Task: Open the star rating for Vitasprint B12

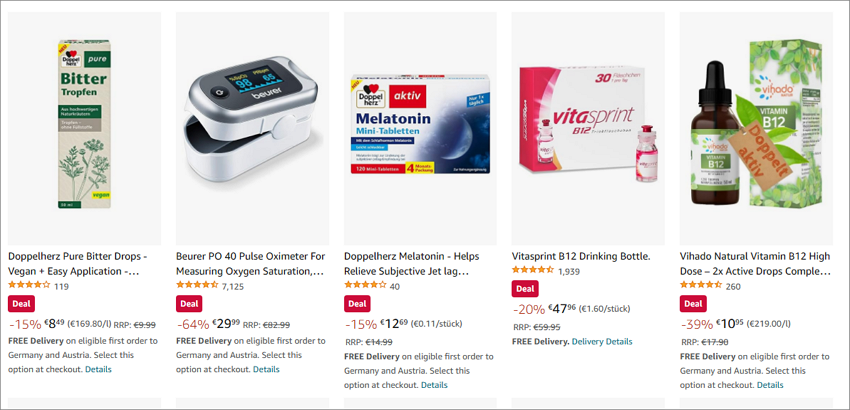Action: point(533,270)
